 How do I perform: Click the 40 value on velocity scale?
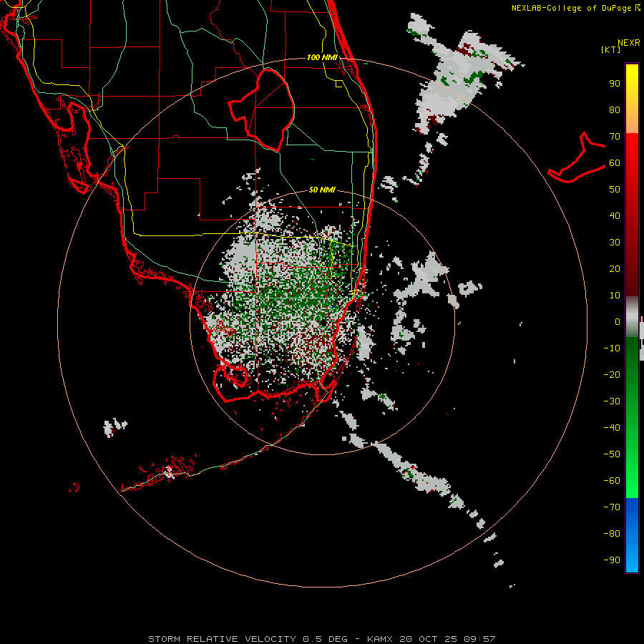point(615,216)
